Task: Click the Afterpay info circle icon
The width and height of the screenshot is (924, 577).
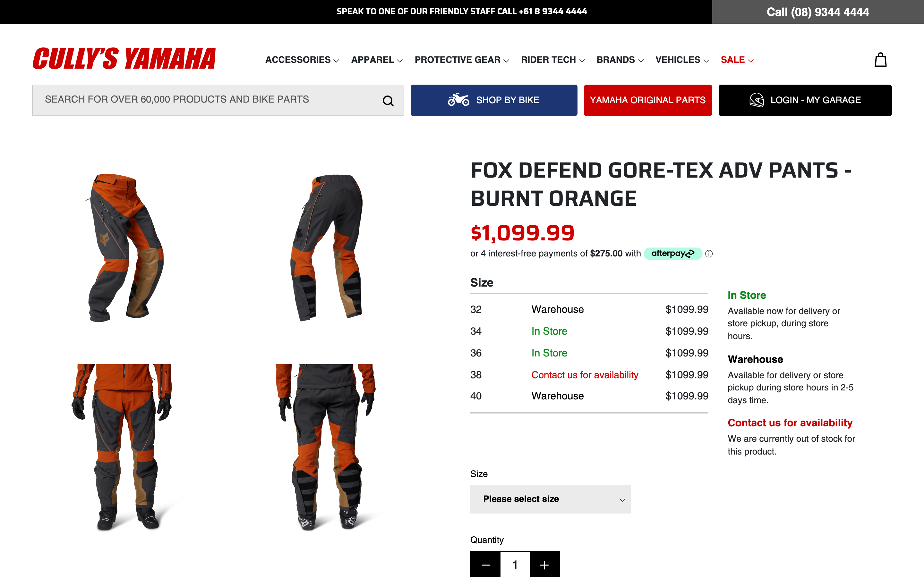Action: (709, 254)
